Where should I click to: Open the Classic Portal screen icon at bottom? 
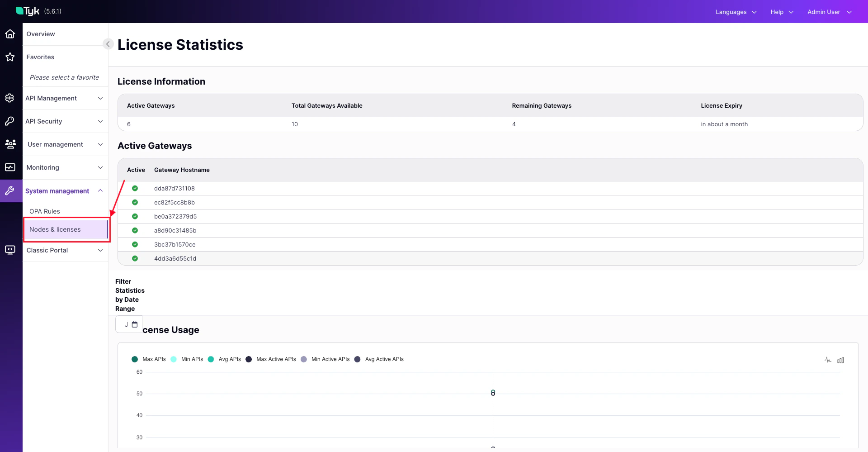click(x=10, y=250)
